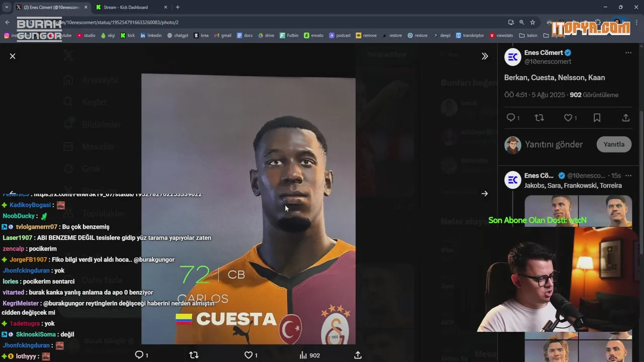644x362 pixels.
Task: Collapse the tweet sidebar with double chevron
Action: 485,56
